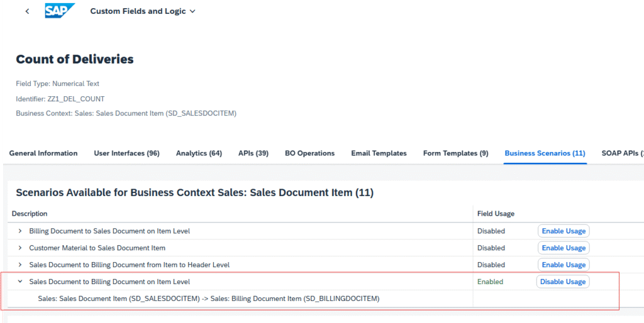Expand Billing Document to Sales Document row
The width and height of the screenshot is (644, 323).
coord(21,231)
